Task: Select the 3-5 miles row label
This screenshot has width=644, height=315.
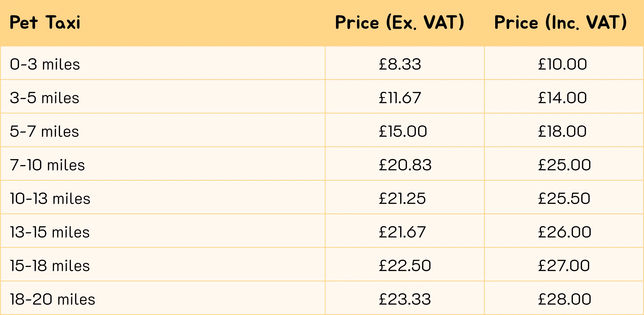Action: tap(44, 98)
